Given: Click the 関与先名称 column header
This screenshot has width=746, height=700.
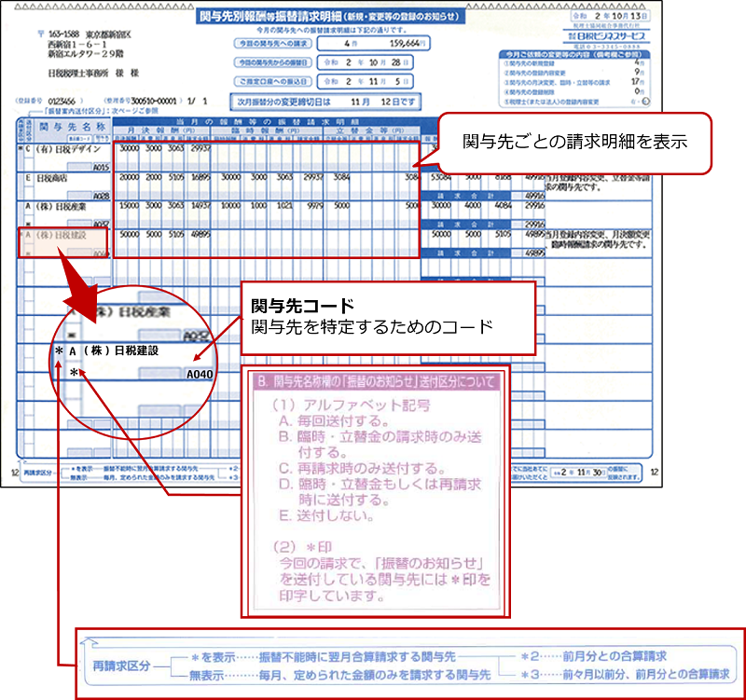Looking at the screenshot, I should pyautogui.click(x=73, y=127).
